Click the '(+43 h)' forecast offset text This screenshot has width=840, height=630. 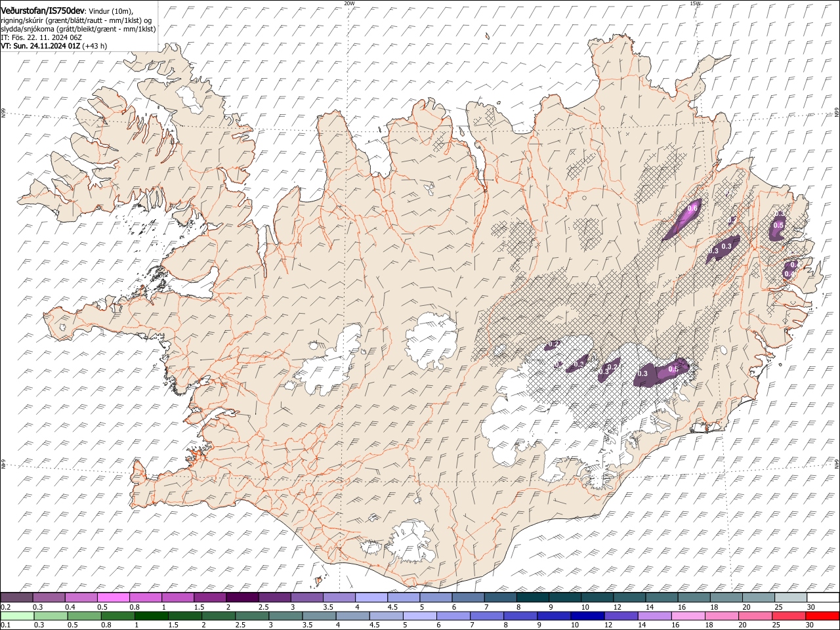95,46
